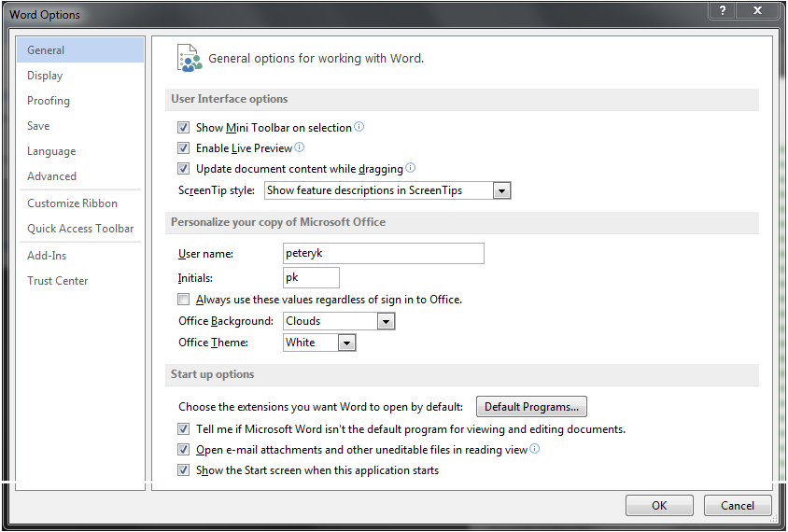
Task: Toggle Tell me if Word isn't default checkbox
Action: pyautogui.click(x=183, y=429)
